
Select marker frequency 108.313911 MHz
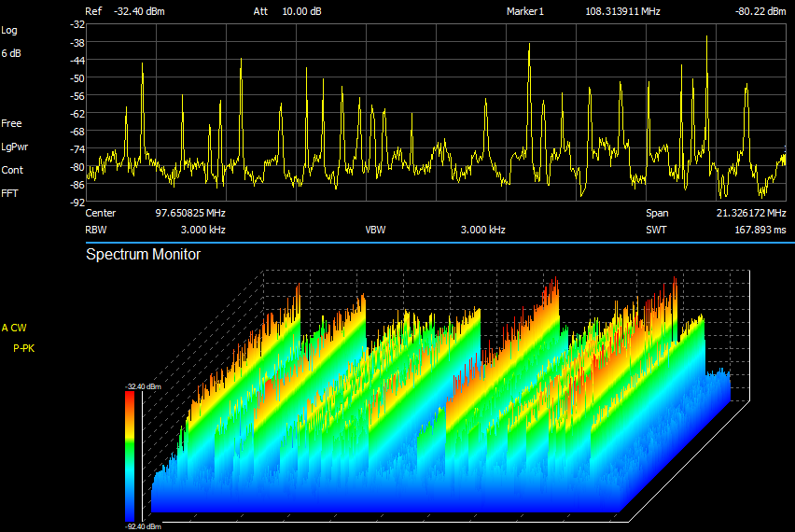[622, 11]
